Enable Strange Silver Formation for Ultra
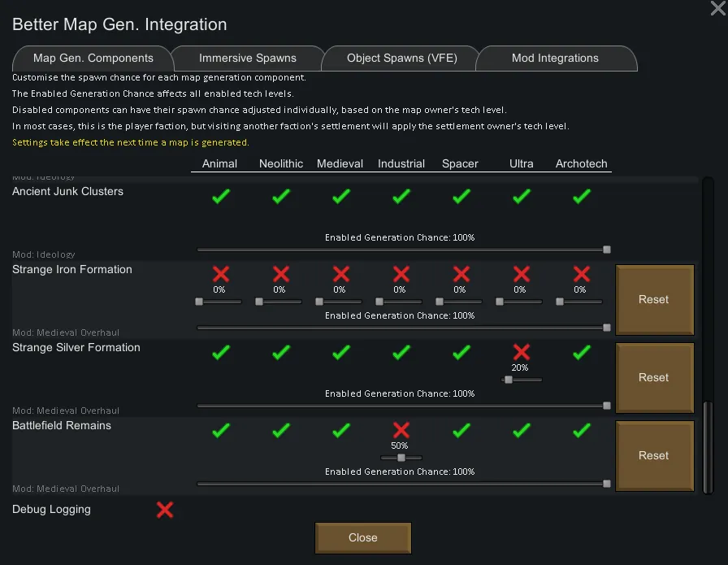The height and width of the screenshot is (565, 728). click(x=521, y=352)
